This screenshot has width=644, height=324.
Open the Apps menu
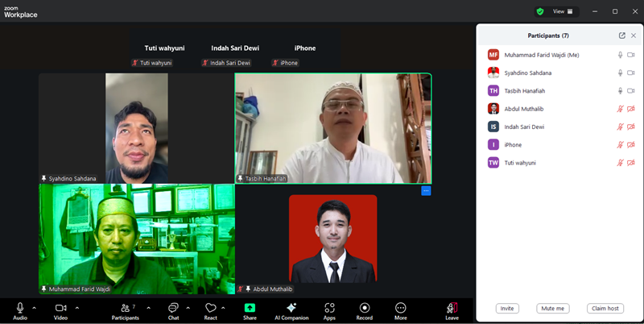pos(329,311)
